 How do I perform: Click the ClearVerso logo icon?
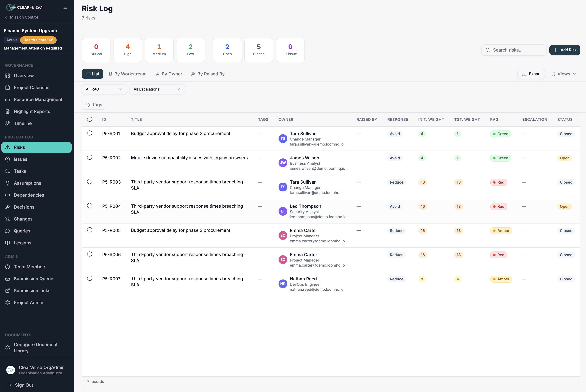(x=11, y=7)
